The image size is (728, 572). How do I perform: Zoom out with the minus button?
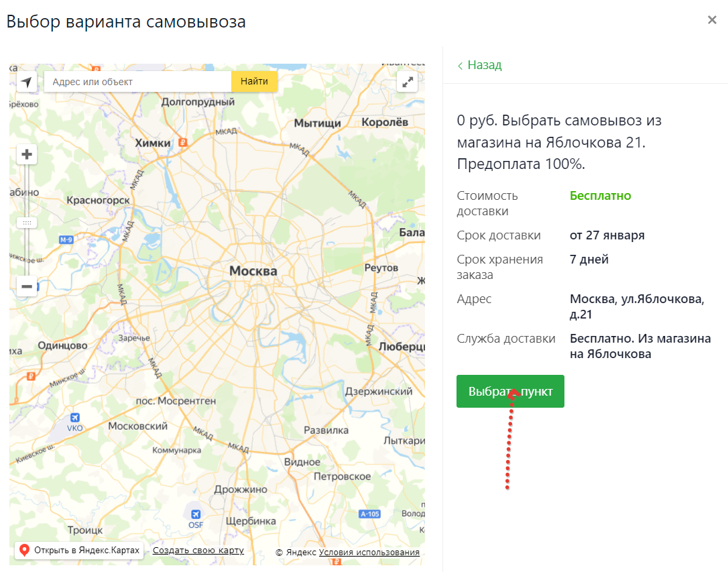27,287
